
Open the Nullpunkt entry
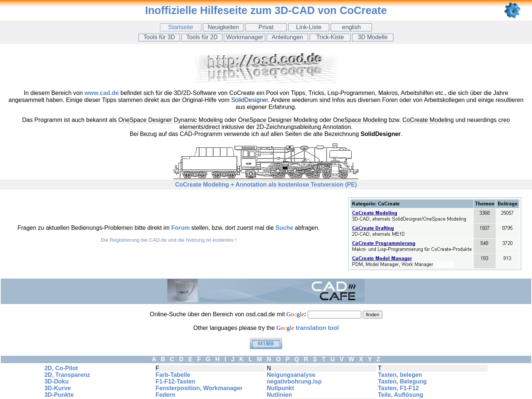tap(280, 388)
